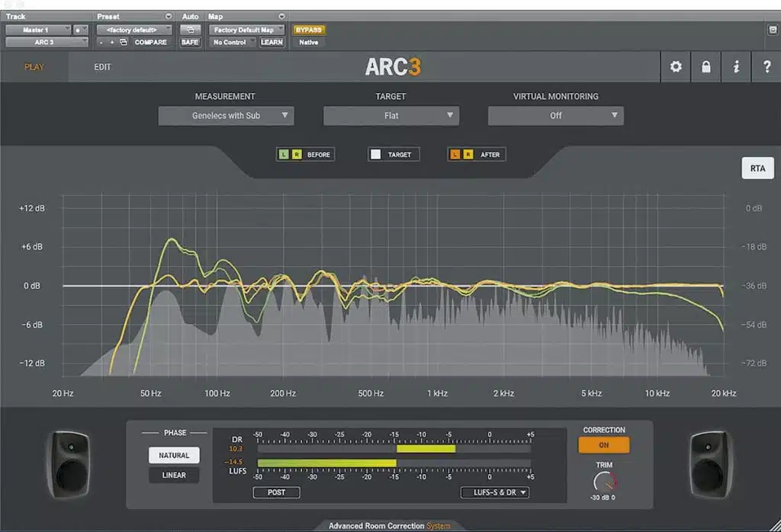
Task: Adjust the TRIM knob
Action: pyautogui.click(x=605, y=482)
